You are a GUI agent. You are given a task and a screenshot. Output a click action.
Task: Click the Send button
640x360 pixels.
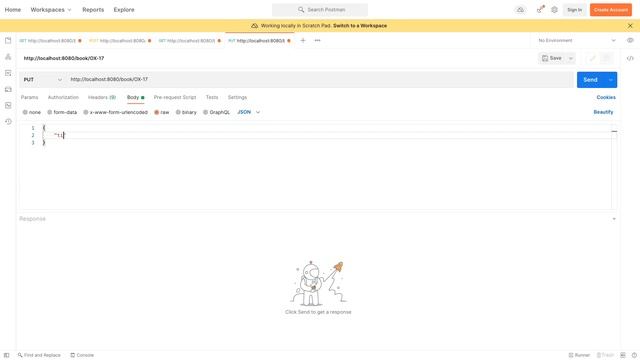(591, 80)
